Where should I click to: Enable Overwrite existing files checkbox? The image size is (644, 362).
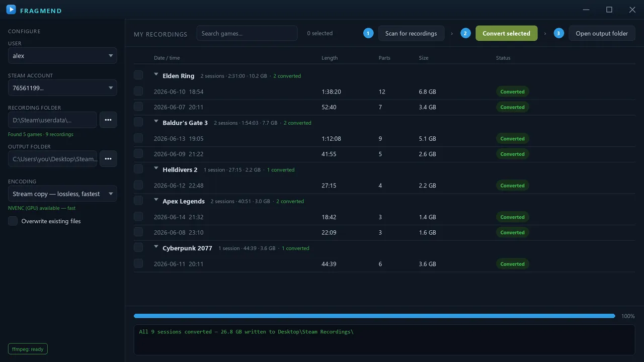pos(13,221)
